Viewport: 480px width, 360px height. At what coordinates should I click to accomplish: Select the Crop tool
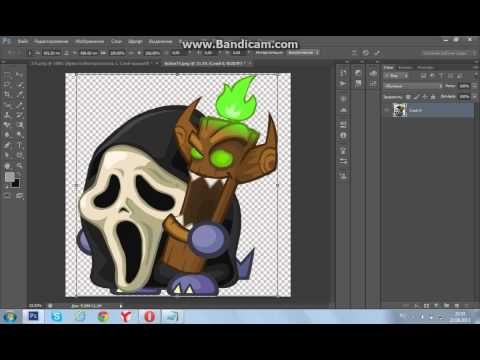pos(8,95)
